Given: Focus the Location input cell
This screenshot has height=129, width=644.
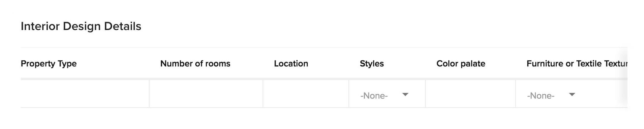Looking at the screenshot, I should (x=306, y=94).
